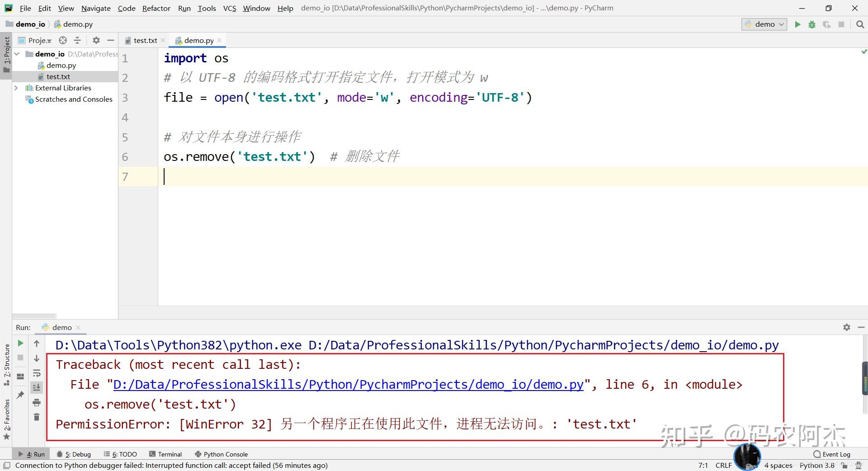Open the 4 spaces indent selector
This screenshot has height=471, width=868.
click(778, 465)
